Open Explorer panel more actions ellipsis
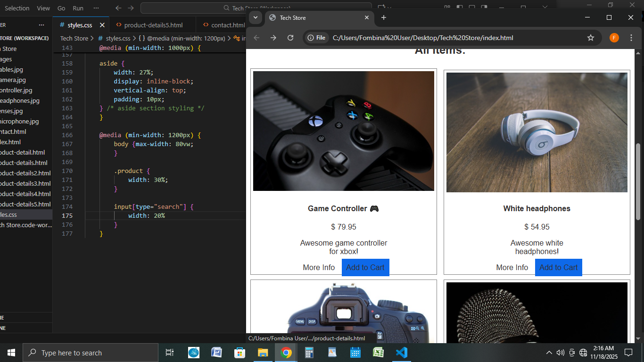 (41, 25)
